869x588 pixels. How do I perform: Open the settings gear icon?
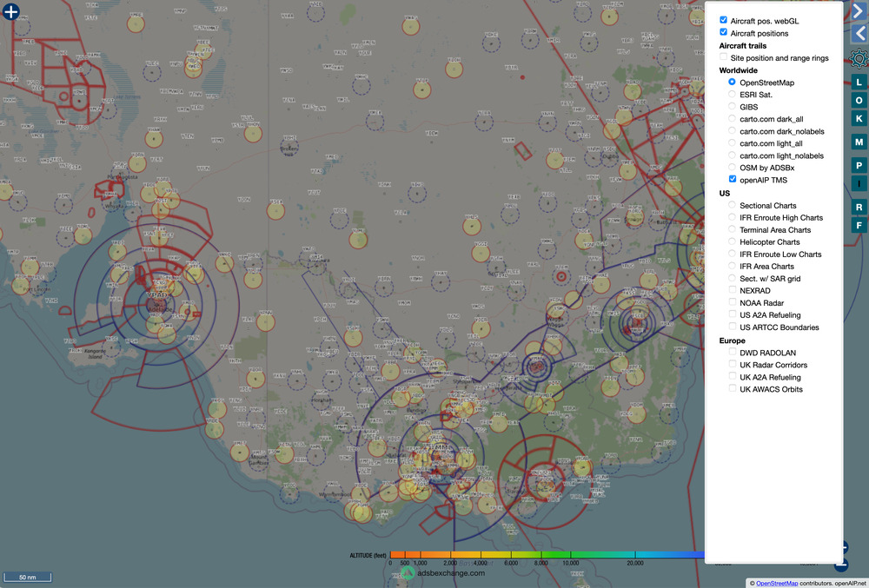[x=859, y=59]
